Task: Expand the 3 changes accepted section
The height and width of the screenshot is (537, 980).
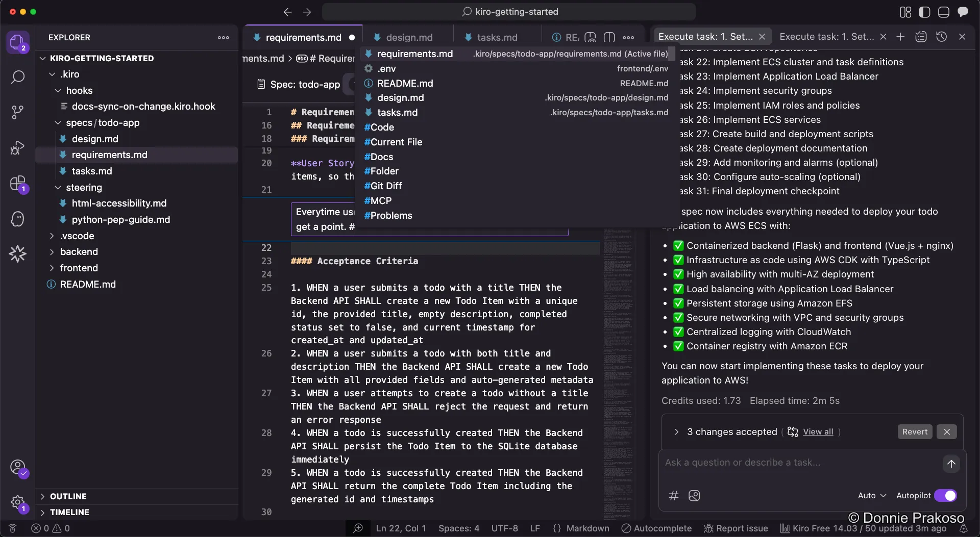Action: click(x=676, y=432)
